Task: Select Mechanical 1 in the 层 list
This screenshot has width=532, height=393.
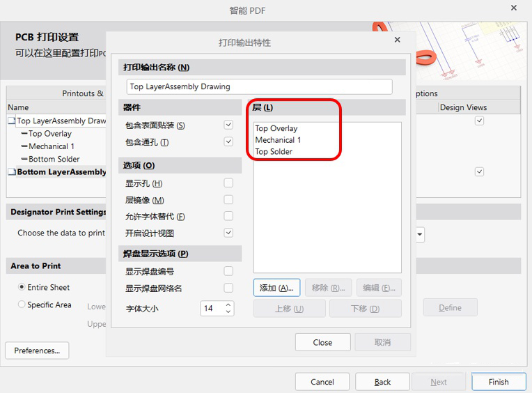Action: coord(278,140)
